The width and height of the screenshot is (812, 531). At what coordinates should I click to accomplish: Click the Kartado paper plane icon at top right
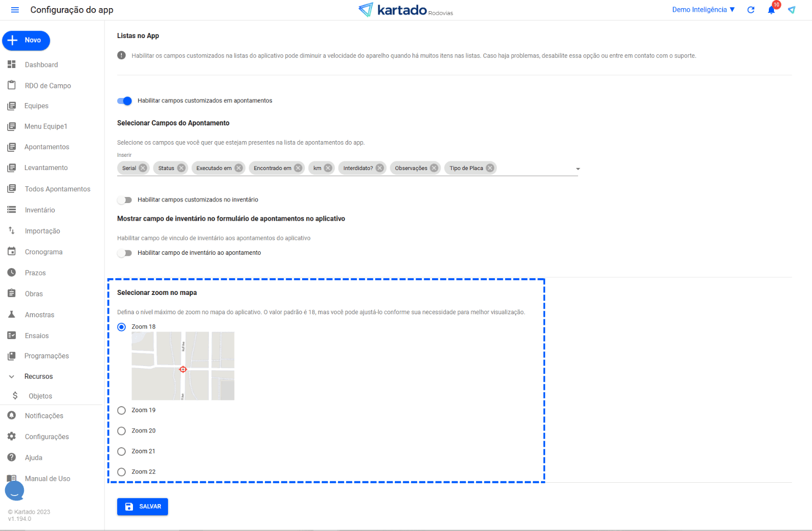791,10
